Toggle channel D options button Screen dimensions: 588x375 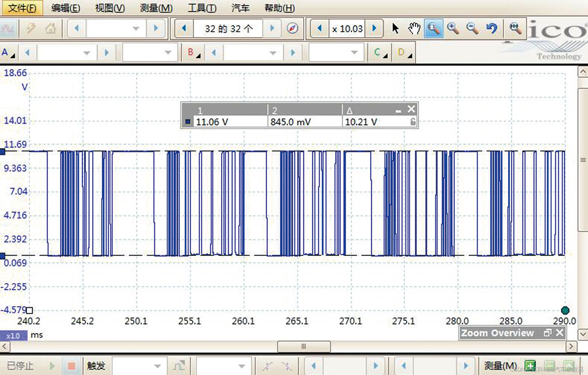point(404,52)
